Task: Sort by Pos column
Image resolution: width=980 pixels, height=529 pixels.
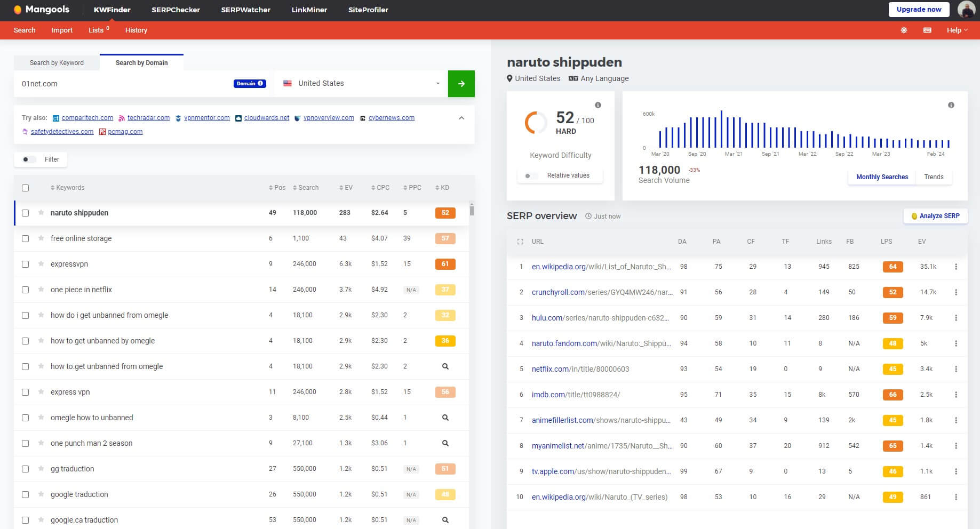Action: pos(277,188)
